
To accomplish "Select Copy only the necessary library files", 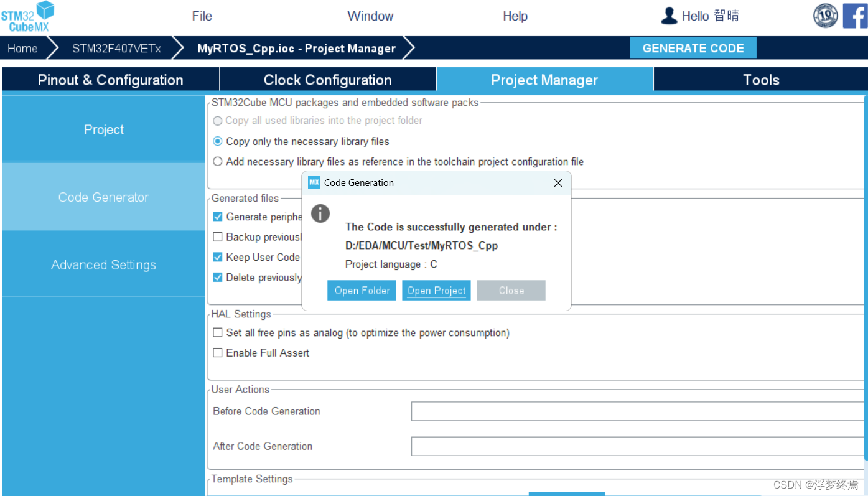I will click(x=218, y=141).
